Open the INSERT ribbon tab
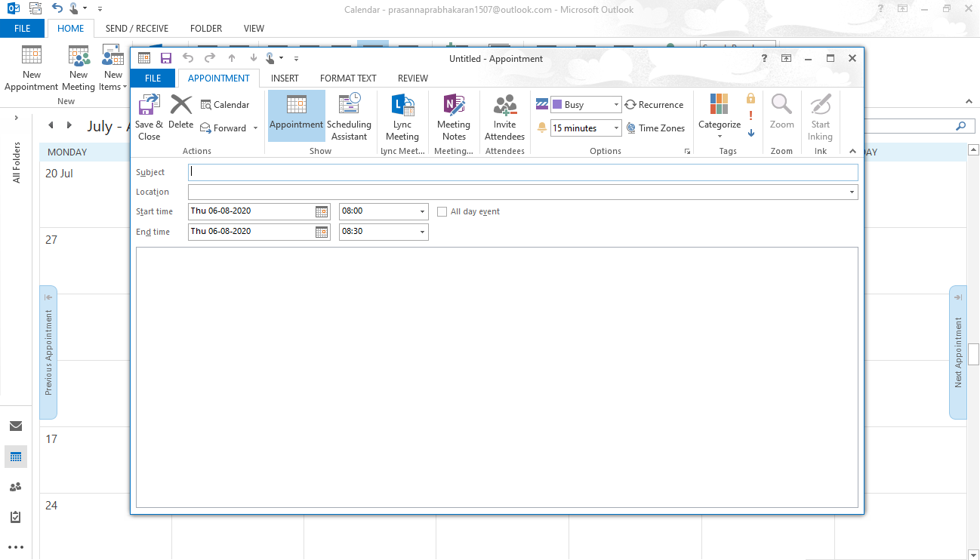The width and height of the screenshot is (980, 560). click(285, 78)
